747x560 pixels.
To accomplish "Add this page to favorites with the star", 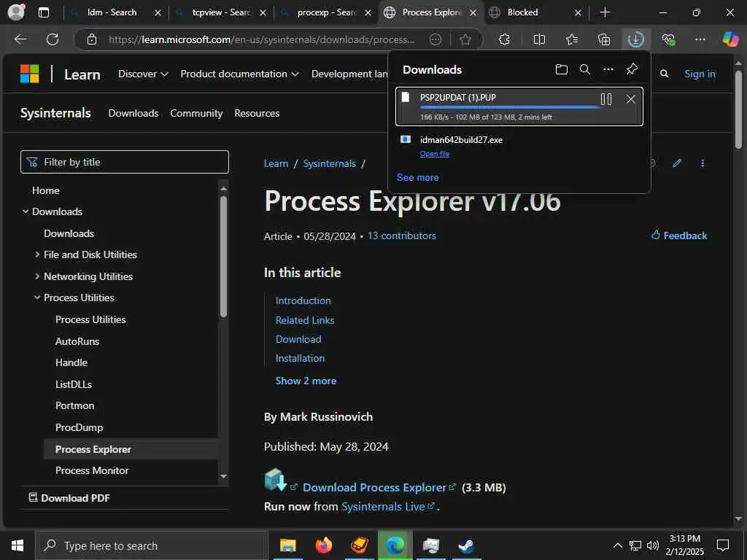I will (465, 39).
